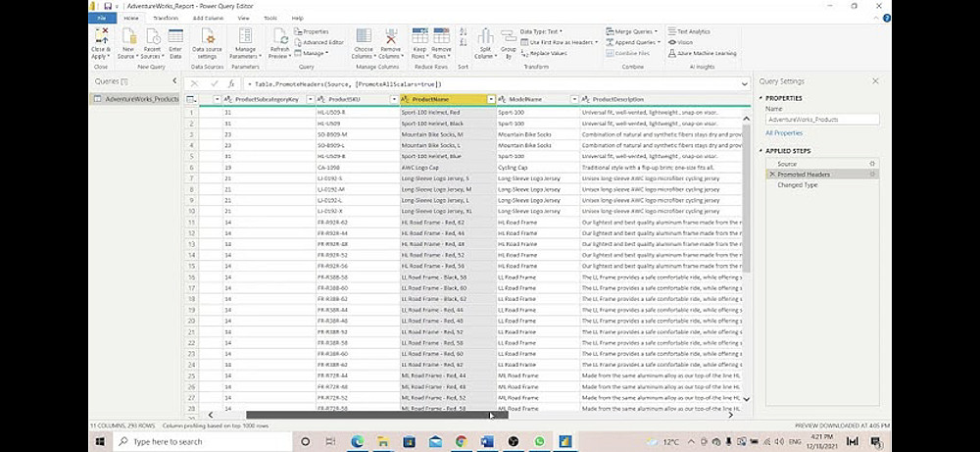Select the AdventureWorks_Products query

[x=135, y=99]
